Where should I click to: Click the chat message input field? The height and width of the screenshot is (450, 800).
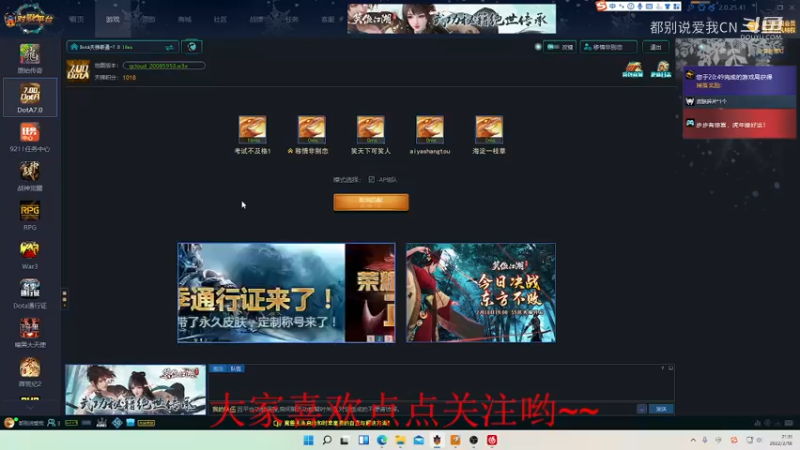(x=422, y=409)
